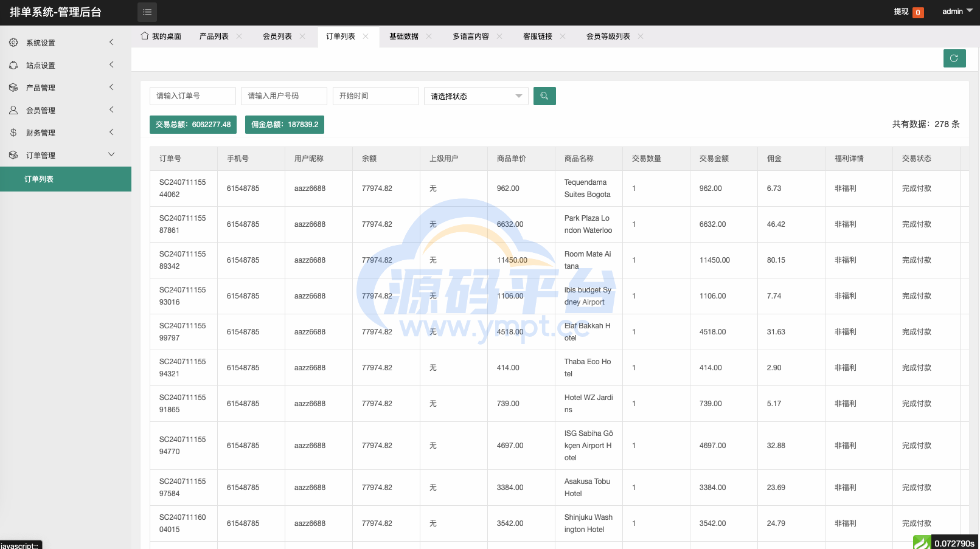Click 佣金总额 total button

285,125
